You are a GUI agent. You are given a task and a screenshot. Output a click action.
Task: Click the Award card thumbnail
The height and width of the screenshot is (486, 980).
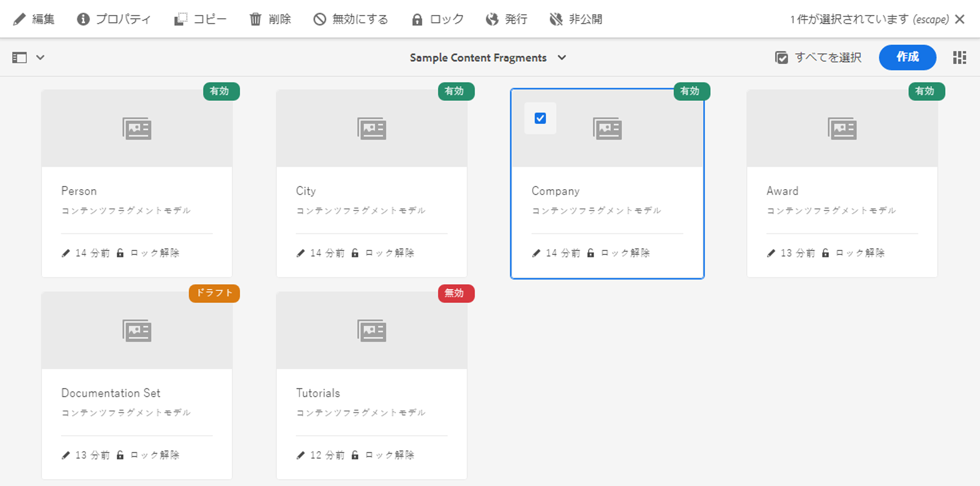click(x=842, y=128)
